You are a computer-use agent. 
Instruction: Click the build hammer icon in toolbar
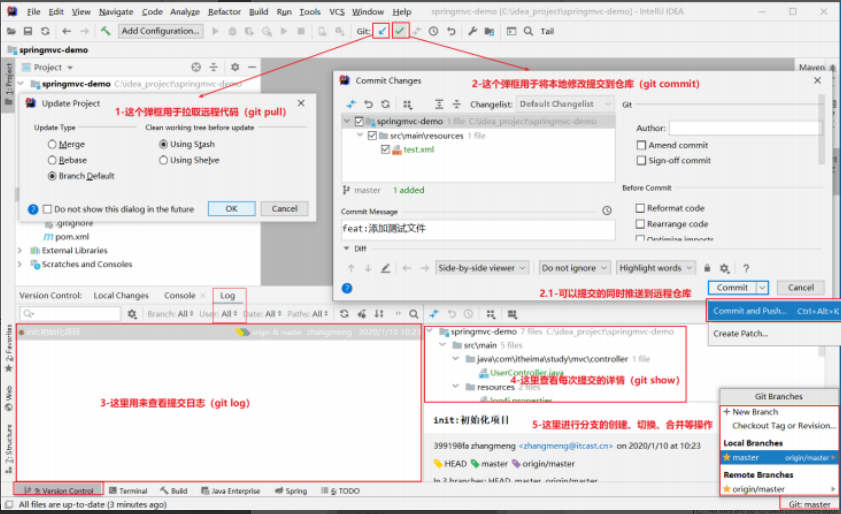pyautogui.click(x=105, y=31)
